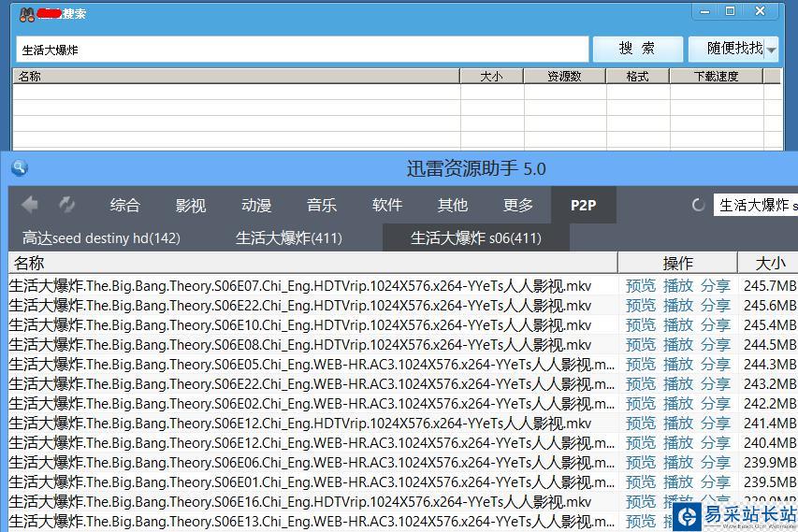Open the 生活大爆炸(411) search tab

pyautogui.click(x=288, y=238)
